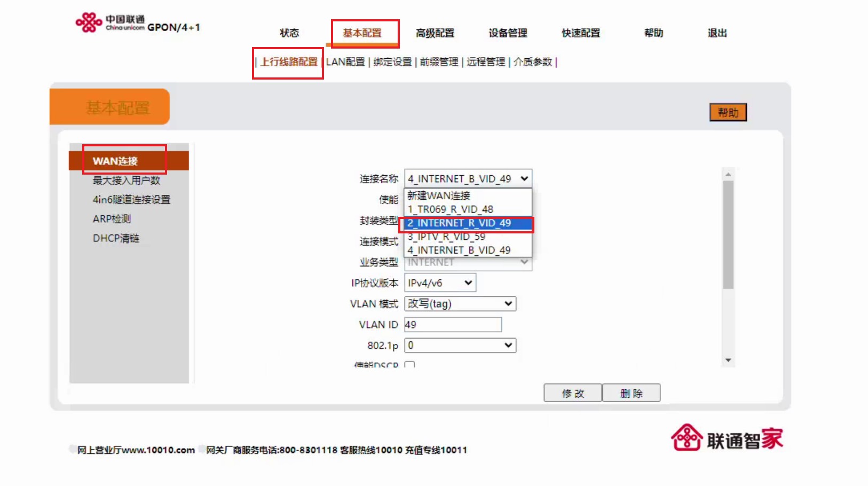Screen dimensions: 868x486
Task: Open the 设备管理 tab
Action: tap(508, 33)
